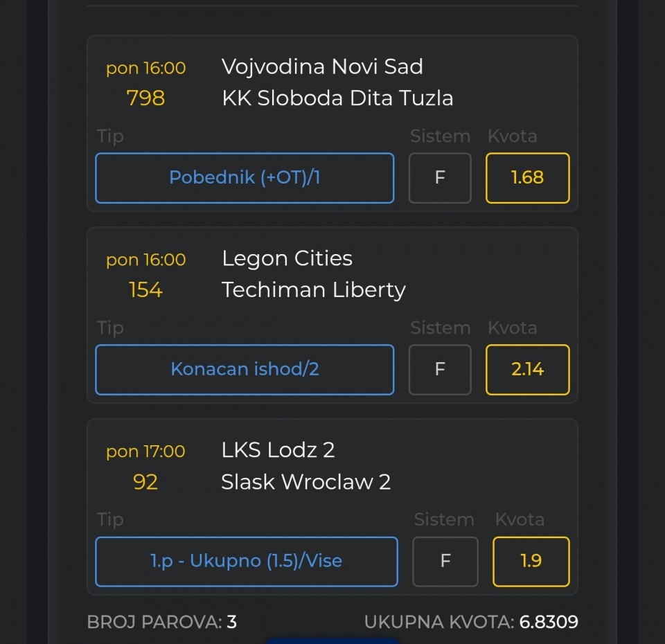Viewport: 665px width, 644px height.
Task: Open the LKS Lodz 2 team name
Action: pyautogui.click(x=278, y=451)
